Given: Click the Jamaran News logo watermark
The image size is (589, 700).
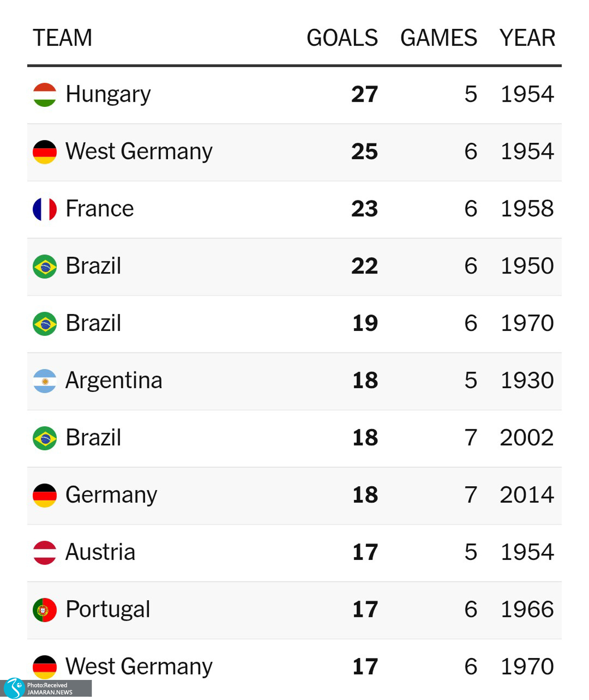Looking at the screenshot, I should point(46,688).
